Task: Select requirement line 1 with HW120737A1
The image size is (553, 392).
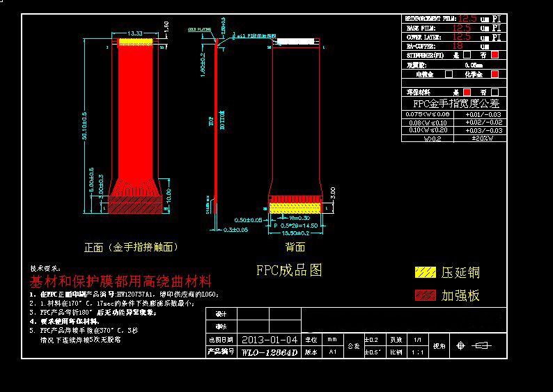Action: coord(124,295)
